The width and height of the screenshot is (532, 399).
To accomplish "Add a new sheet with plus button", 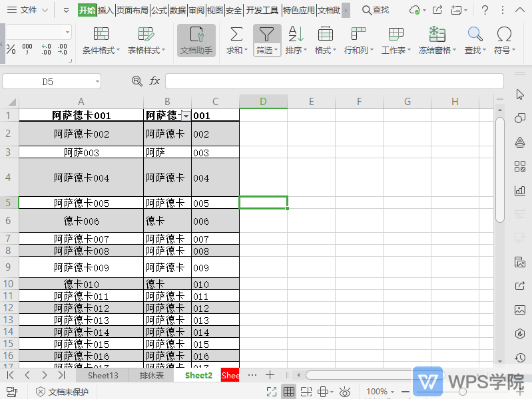I will pos(270,375).
